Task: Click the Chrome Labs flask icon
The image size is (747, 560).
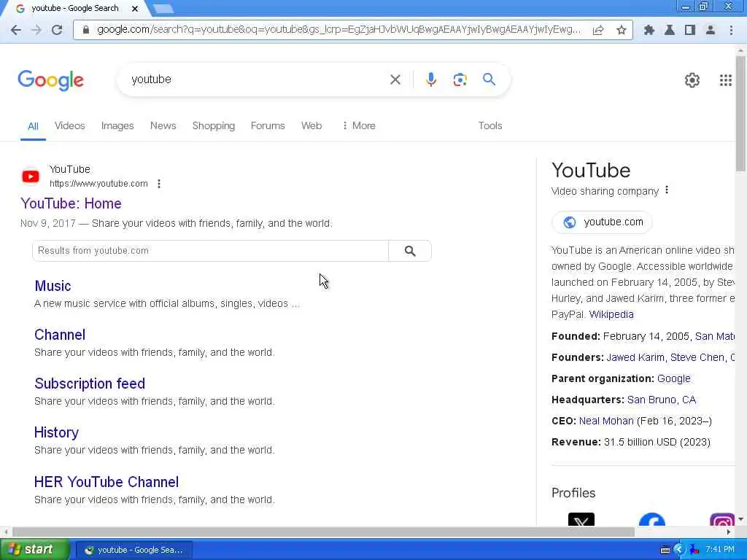Action: (x=670, y=30)
